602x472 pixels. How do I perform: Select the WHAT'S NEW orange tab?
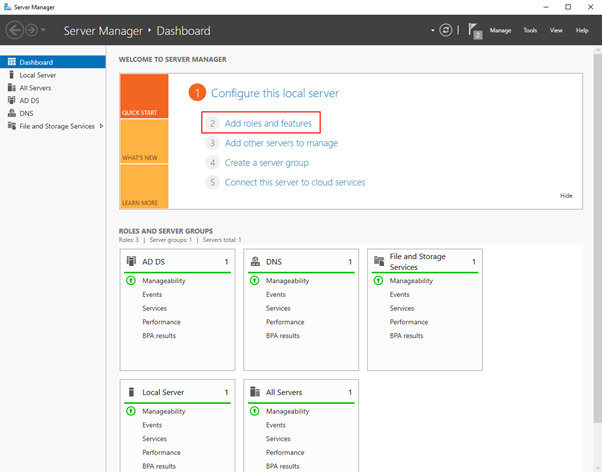[144, 141]
